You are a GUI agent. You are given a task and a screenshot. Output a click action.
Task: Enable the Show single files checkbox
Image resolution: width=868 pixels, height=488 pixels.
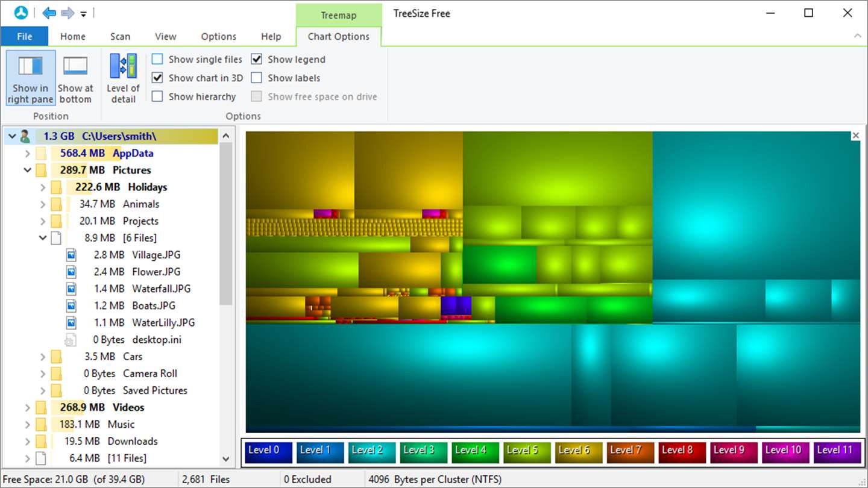[157, 59]
